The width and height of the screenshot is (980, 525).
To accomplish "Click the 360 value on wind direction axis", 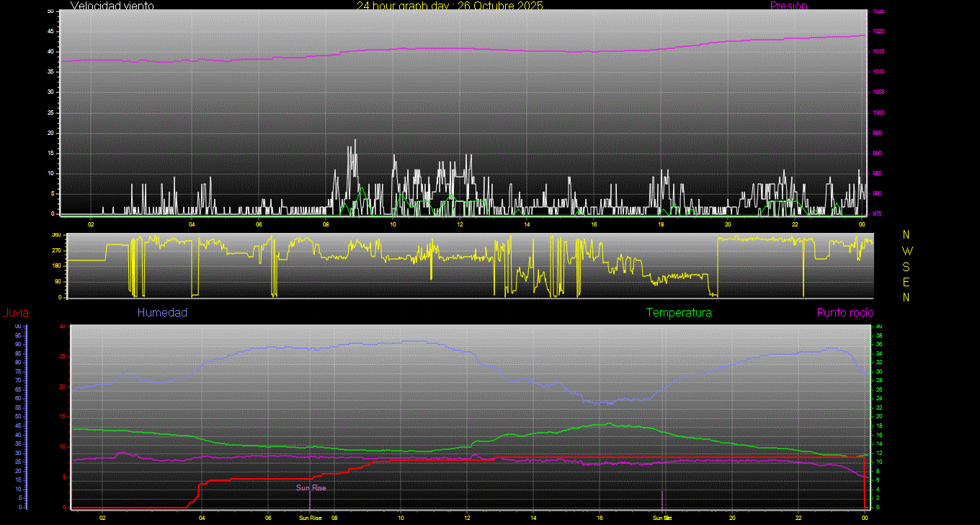I will [55, 235].
